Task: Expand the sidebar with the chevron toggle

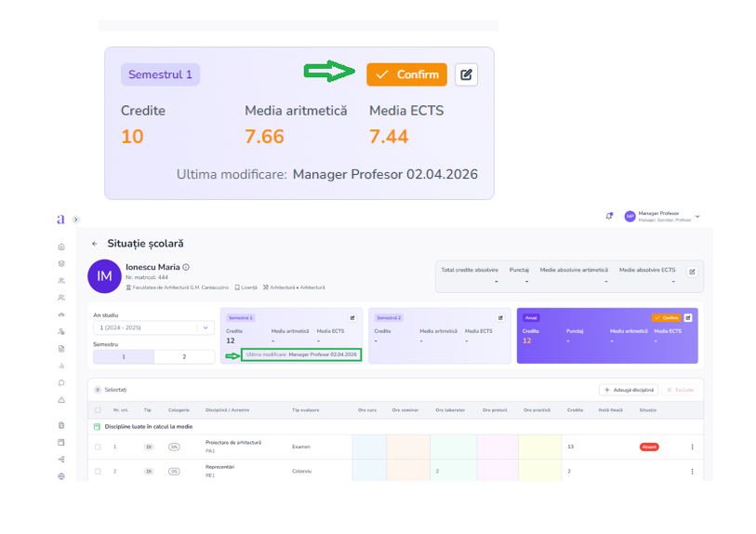Action: pos(75,220)
